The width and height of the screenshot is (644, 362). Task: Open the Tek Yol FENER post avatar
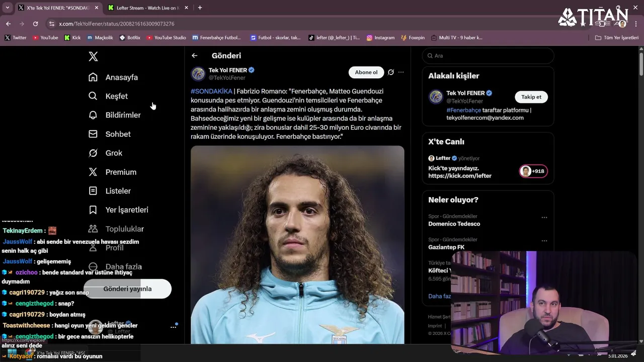pyautogui.click(x=198, y=74)
